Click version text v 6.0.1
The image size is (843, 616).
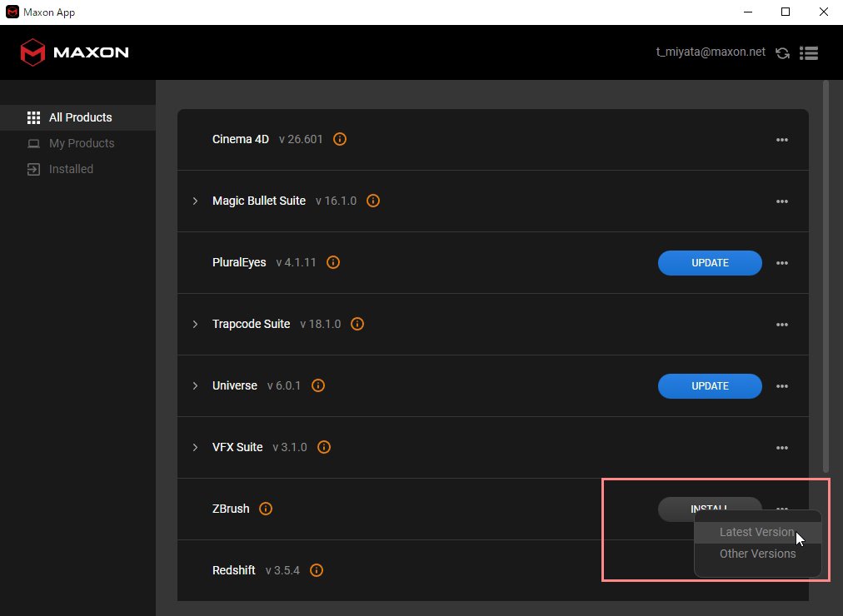pos(284,385)
